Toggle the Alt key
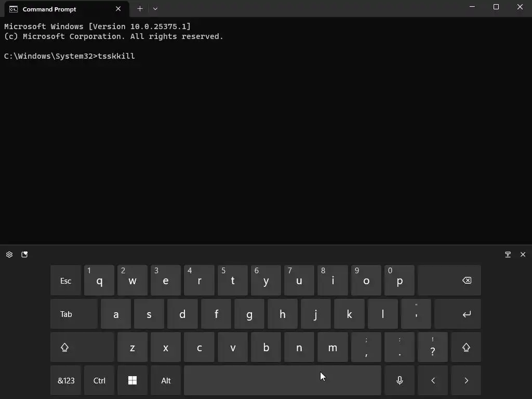532x399 pixels. tap(166, 380)
